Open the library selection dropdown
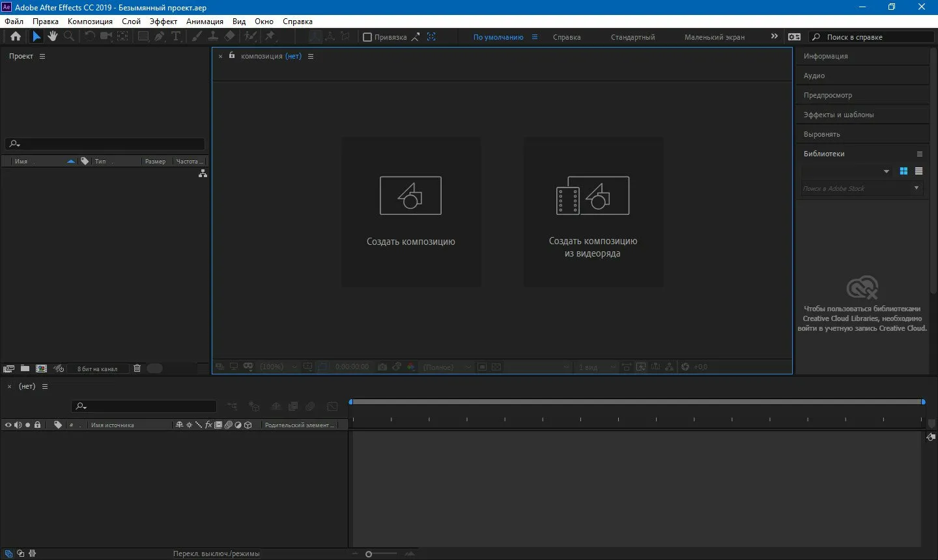 point(886,171)
